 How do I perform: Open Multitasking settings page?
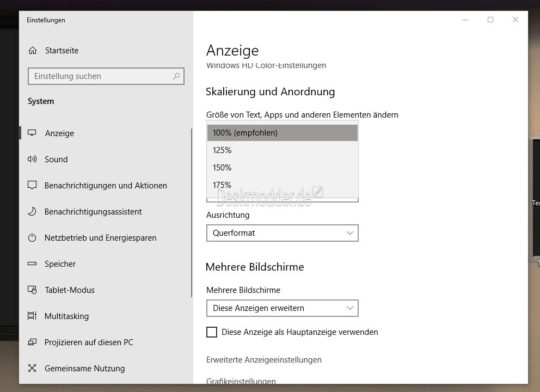(x=66, y=316)
